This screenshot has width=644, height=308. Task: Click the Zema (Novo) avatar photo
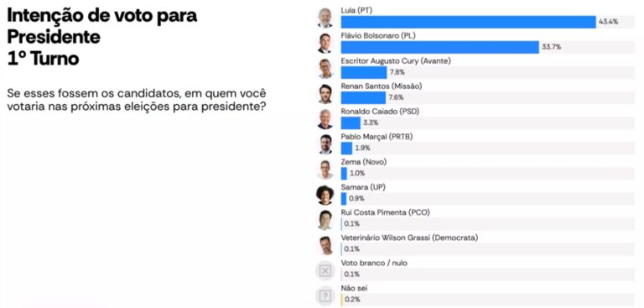[x=325, y=170]
